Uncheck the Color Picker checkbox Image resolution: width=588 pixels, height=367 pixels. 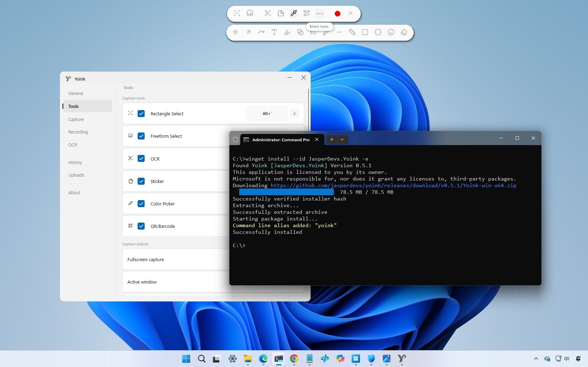[141, 204]
